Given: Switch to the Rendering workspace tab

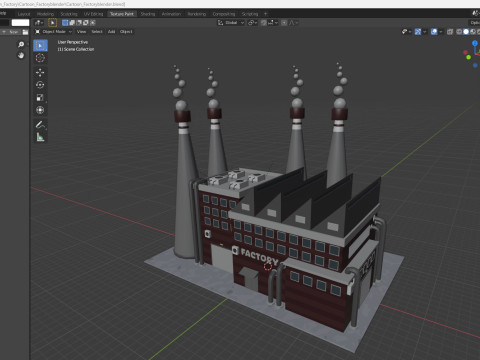Looking at the screenshot, I should click(x=197, y=14).
